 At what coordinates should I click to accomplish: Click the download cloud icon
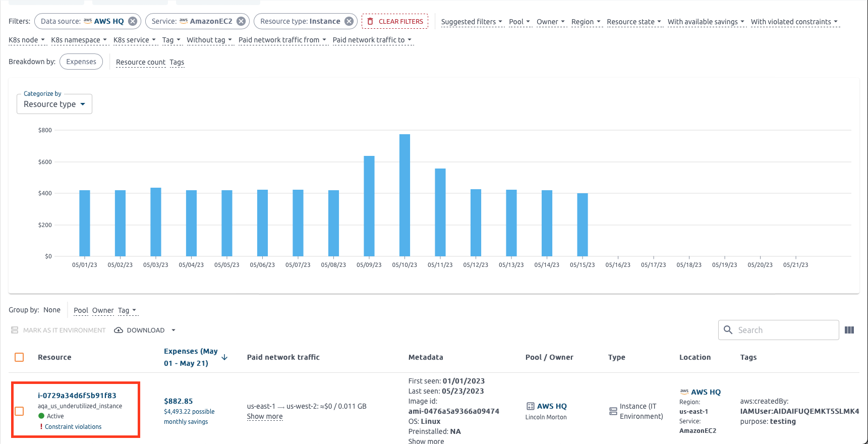(119, 330)
